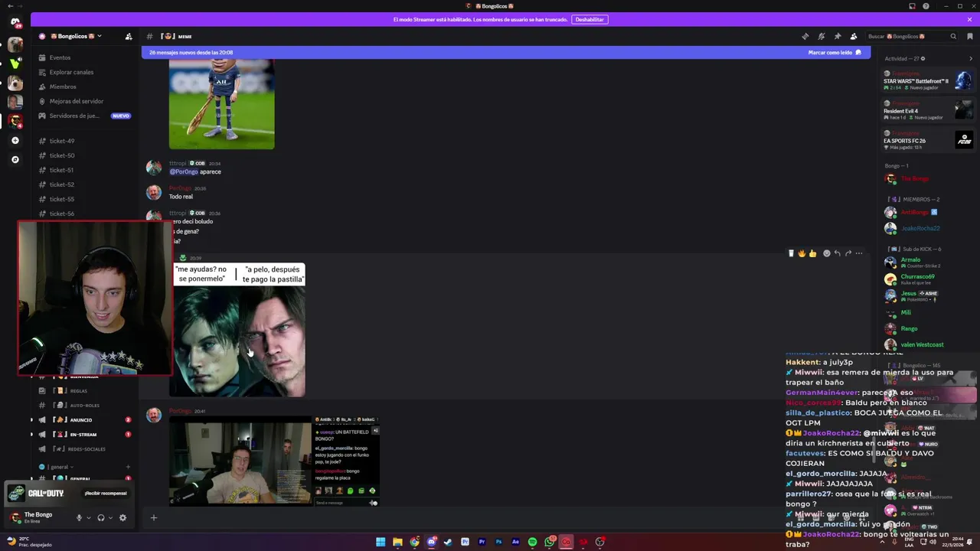React with thumbs up on the hovered message
Screen dimensions: 980x551
pyautogui.click(x=812, y=253)
